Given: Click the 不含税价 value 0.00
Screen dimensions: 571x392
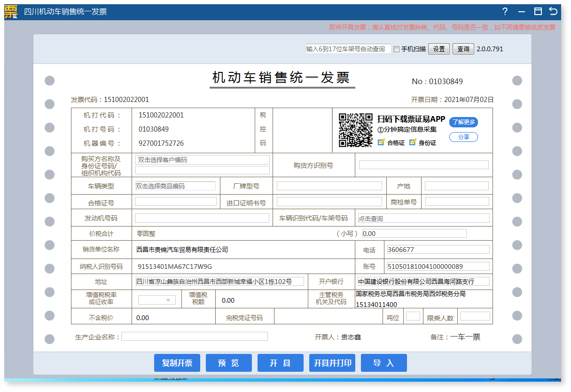Looking at the screenshot, I should pyautogui.click(x=142, y=318).
